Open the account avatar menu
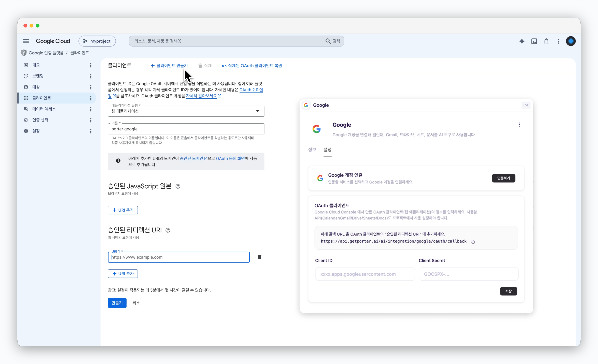Image resolution: width=598 pixels, height=364 pixels. click(x=570, y=41)
